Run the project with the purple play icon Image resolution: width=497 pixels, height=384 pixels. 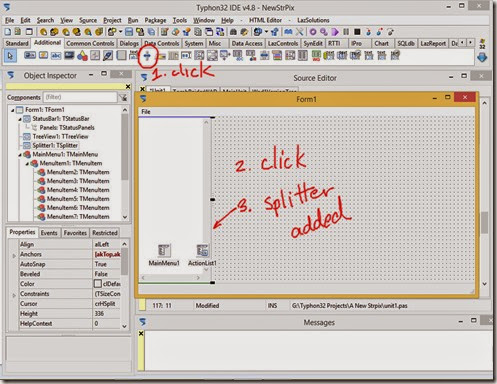tap(335, 32)
